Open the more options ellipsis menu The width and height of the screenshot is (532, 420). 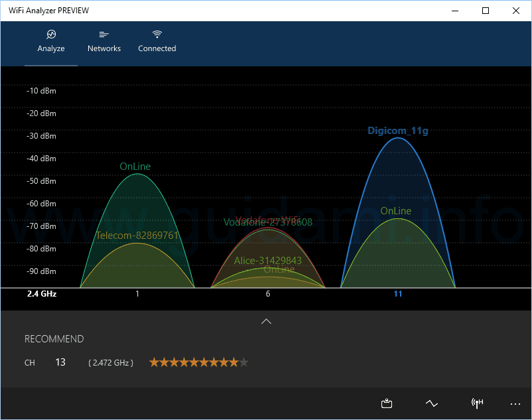click(515, 403)
